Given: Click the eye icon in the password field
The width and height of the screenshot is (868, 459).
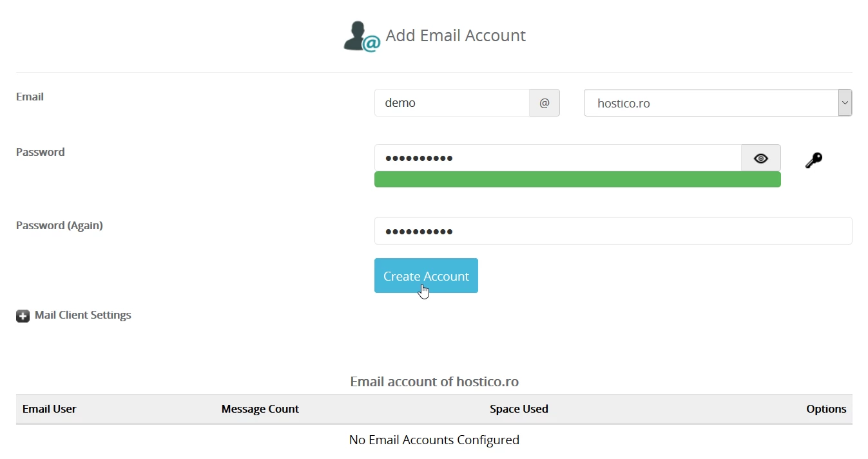Looking at the screenshot, I should click(x=760, y=158).
